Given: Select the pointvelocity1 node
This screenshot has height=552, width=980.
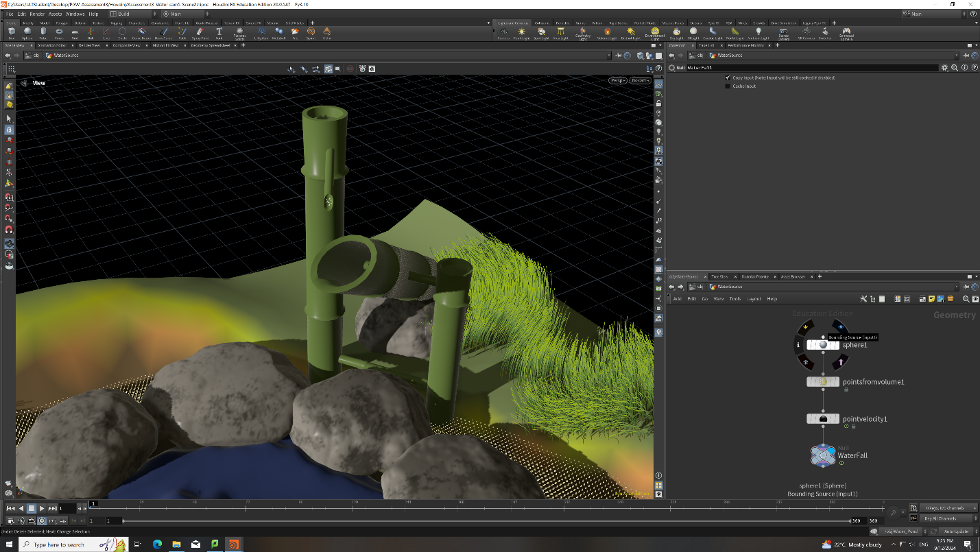Looking at the screenshot, I should click(823, 419).
